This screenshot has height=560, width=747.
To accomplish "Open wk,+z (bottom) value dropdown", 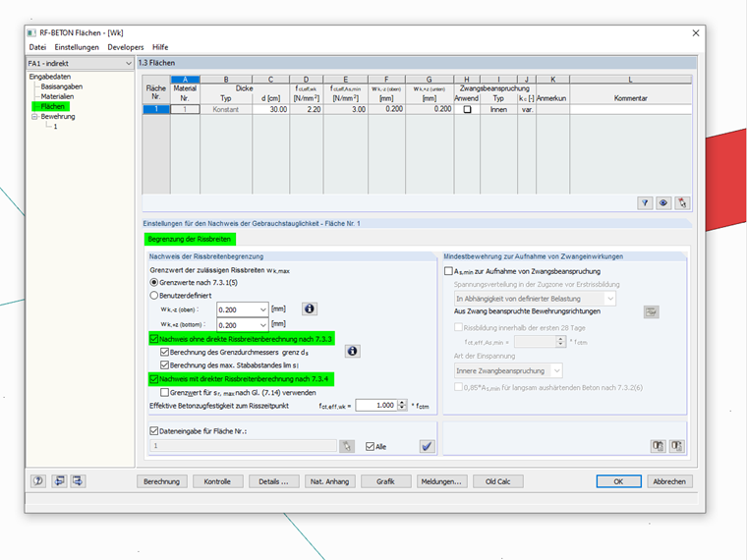I will (x=262, y=325).
